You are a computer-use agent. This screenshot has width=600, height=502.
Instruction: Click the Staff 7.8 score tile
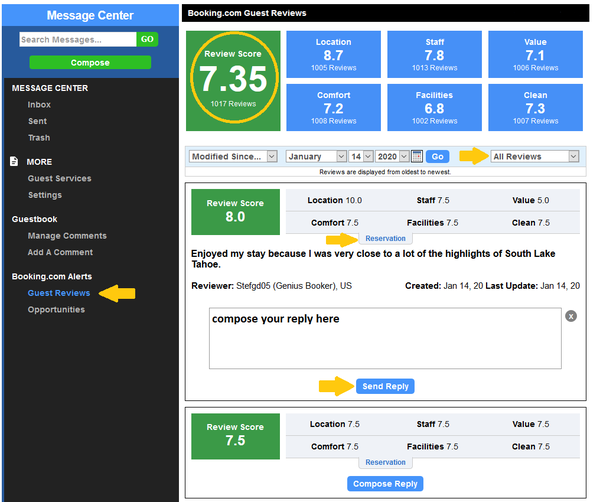[x=434, y=54]
